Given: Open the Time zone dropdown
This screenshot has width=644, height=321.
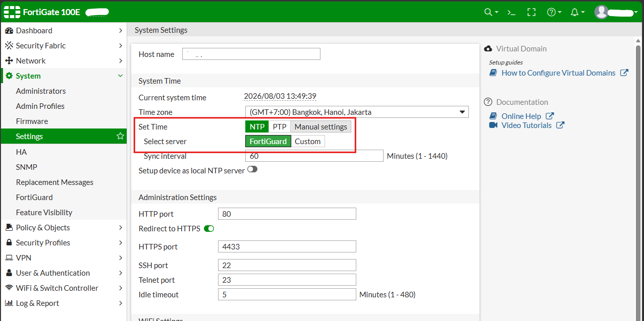Looking at the screenshot, I should 357,112.
